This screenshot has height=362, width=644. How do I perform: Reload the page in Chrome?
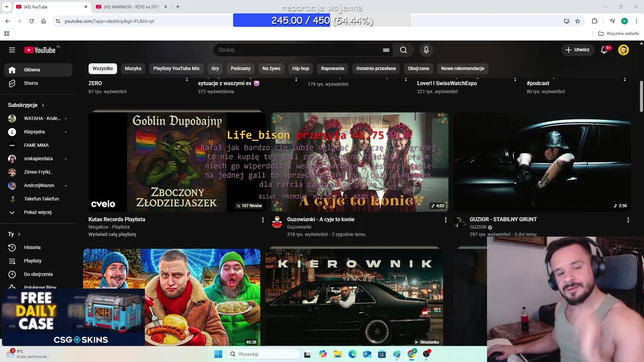pos(31,21)
